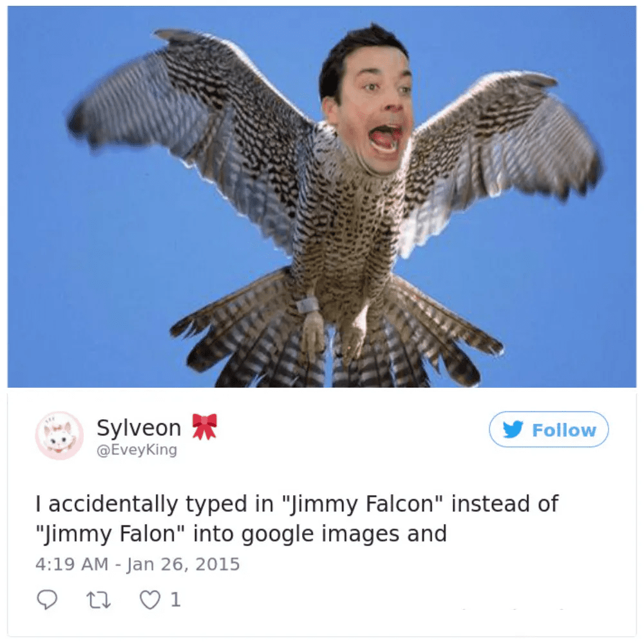Click the words "into google images and"
The height and width of the screenshot is (644, 644).
click(x=320, y=534)
